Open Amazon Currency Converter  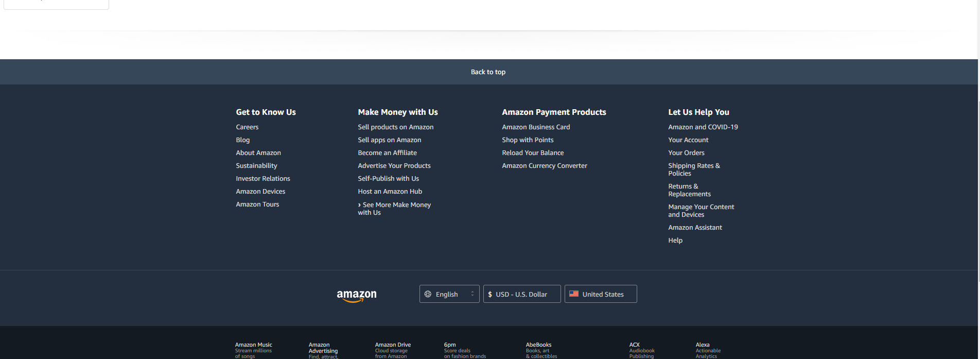click(x=545, y=166)
